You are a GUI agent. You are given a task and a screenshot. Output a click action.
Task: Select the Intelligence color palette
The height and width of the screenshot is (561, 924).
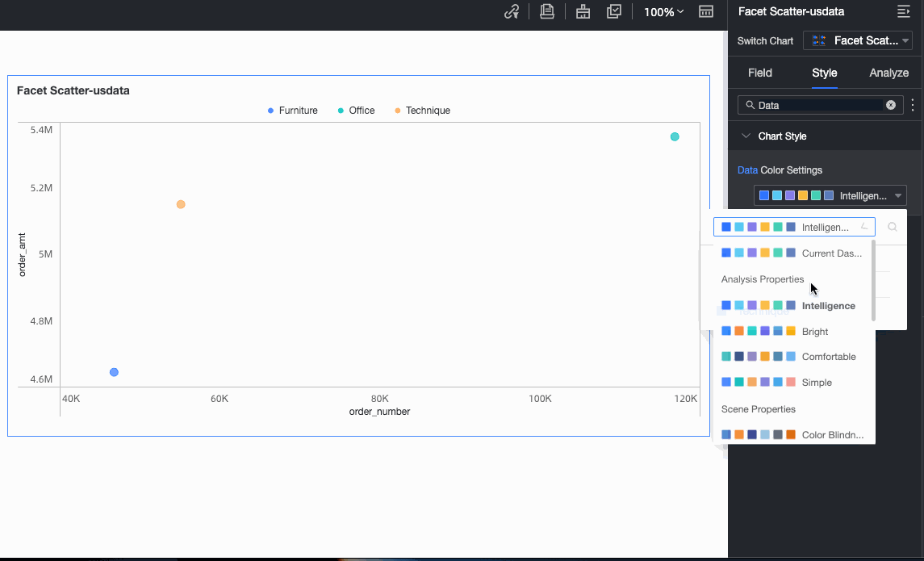click(793, 306)
